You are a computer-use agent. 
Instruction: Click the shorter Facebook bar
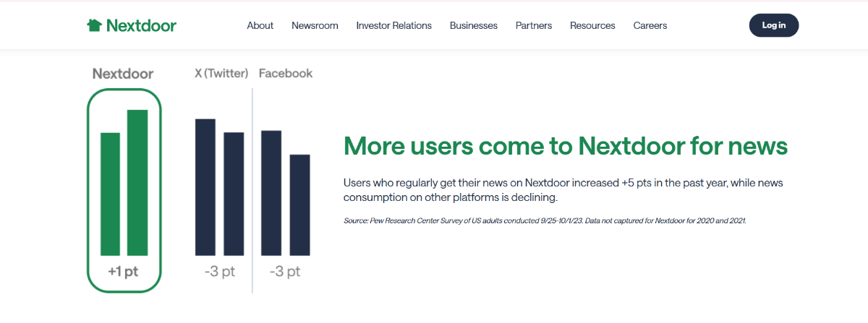[x=299, y=204]
